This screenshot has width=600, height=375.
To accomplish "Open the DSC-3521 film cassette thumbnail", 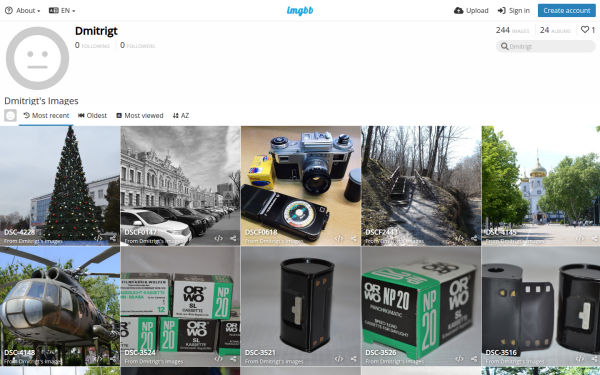I will pyautogui.click(x=301, y=306).
